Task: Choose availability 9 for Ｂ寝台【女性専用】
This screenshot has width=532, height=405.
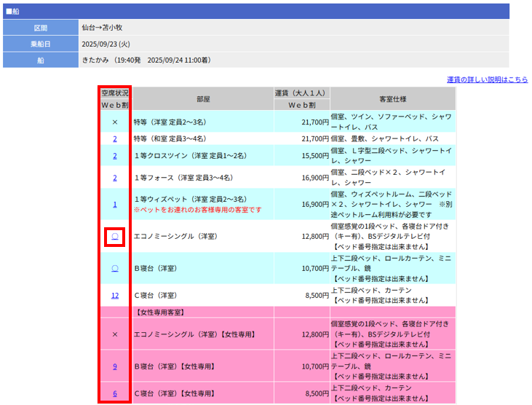Action: 115,366
